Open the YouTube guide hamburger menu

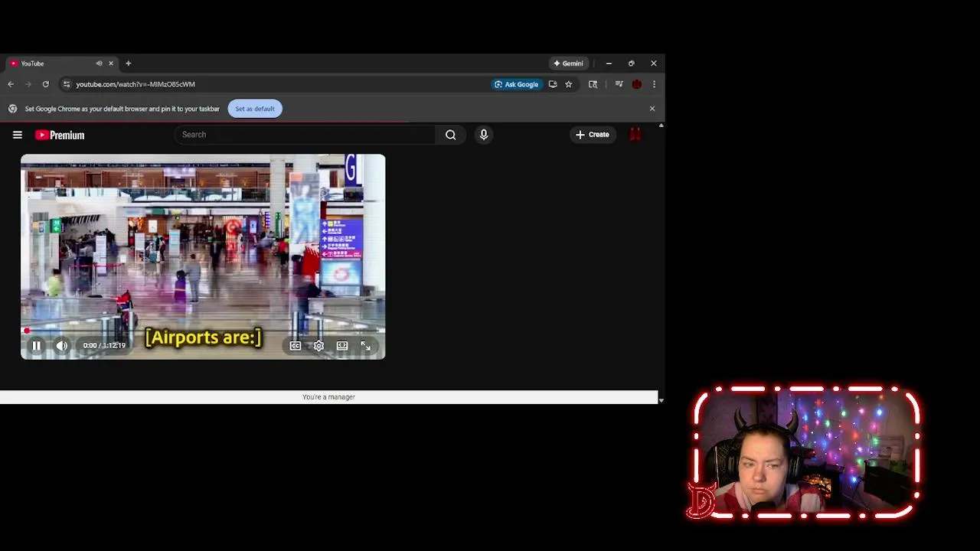[x=18, y=135]
